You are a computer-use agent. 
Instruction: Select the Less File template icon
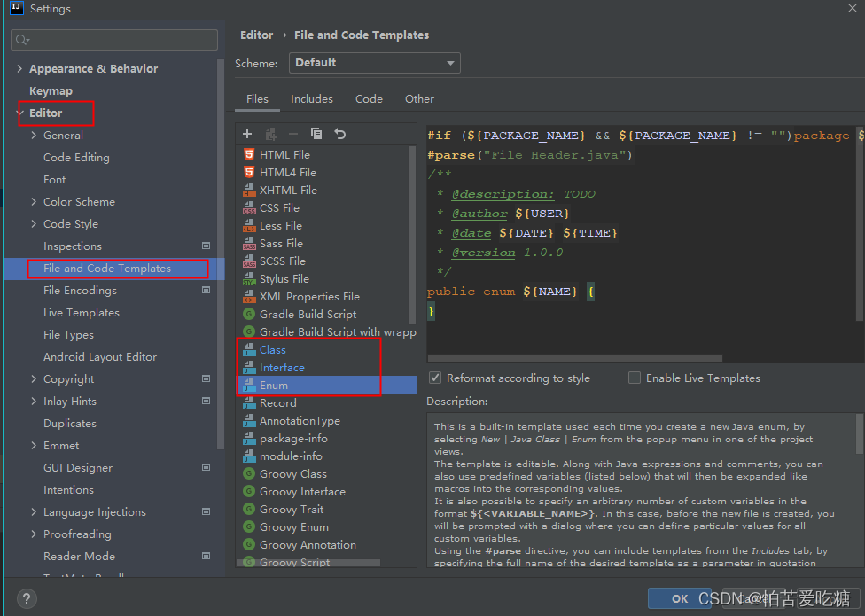[x=249, y=225]
